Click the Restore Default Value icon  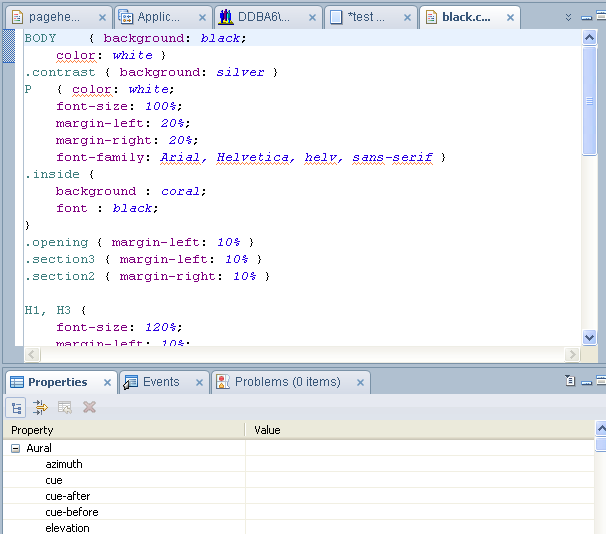point(65,407)
